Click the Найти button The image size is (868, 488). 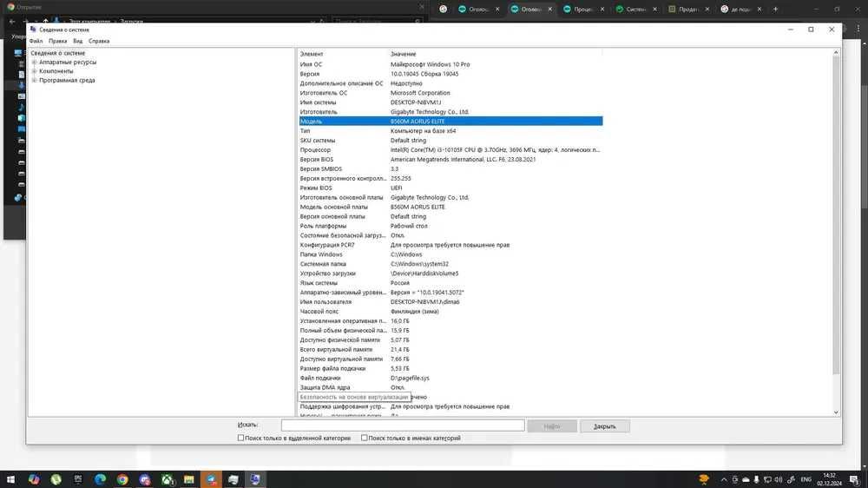552,426
